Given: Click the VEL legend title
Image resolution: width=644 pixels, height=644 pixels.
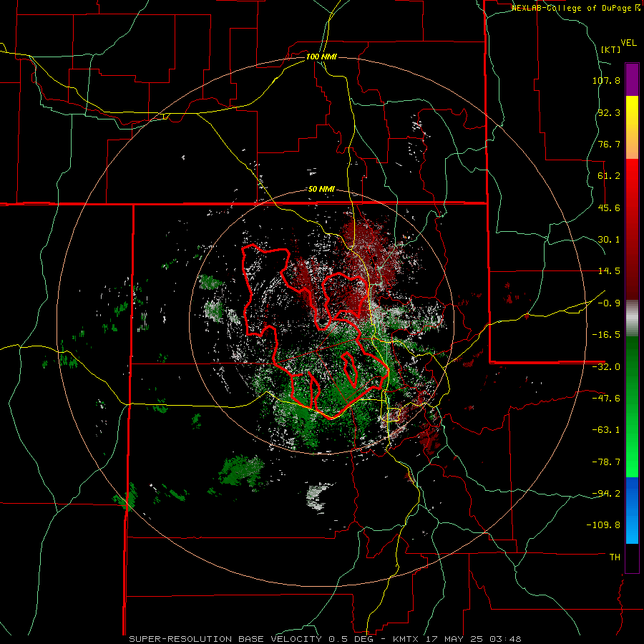Looking at the screenshot, I should [628, 43].
